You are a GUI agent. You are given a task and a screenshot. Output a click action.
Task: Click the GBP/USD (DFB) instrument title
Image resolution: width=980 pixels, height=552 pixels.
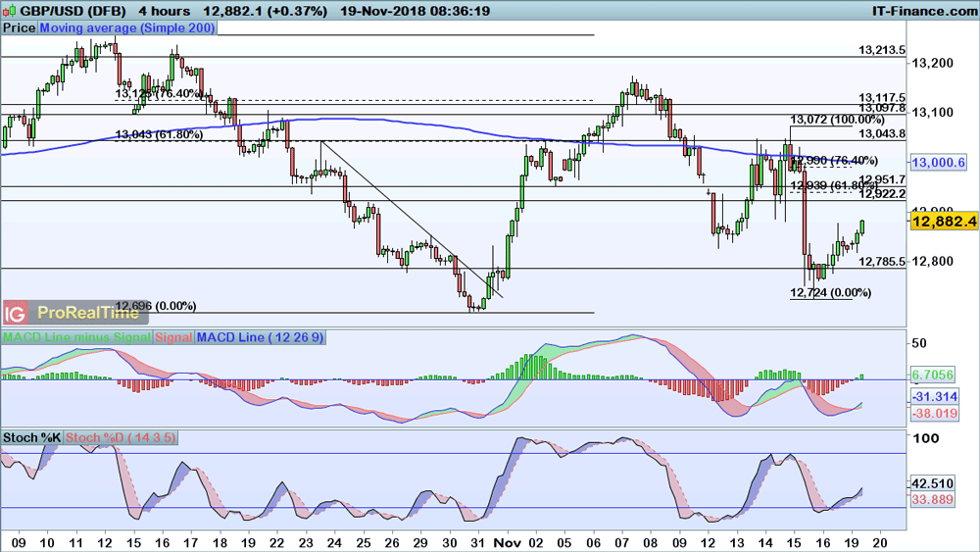click(x=73, y=11)
